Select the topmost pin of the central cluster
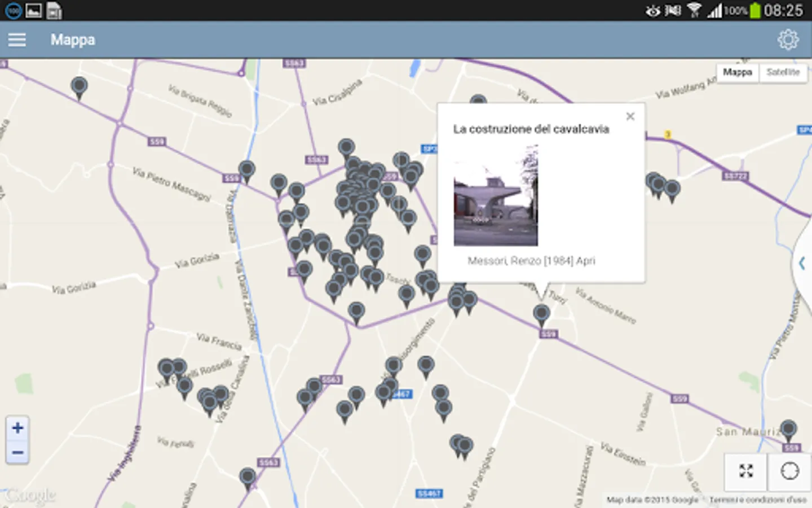812x508 pixels. point(346,149)
